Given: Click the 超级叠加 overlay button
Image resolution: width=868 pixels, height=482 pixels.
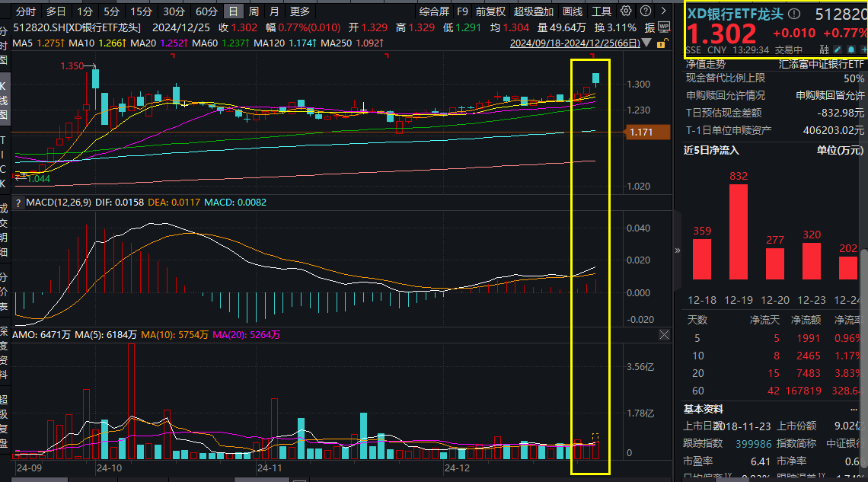Looking at the screenshot, I should coord(534,11).
